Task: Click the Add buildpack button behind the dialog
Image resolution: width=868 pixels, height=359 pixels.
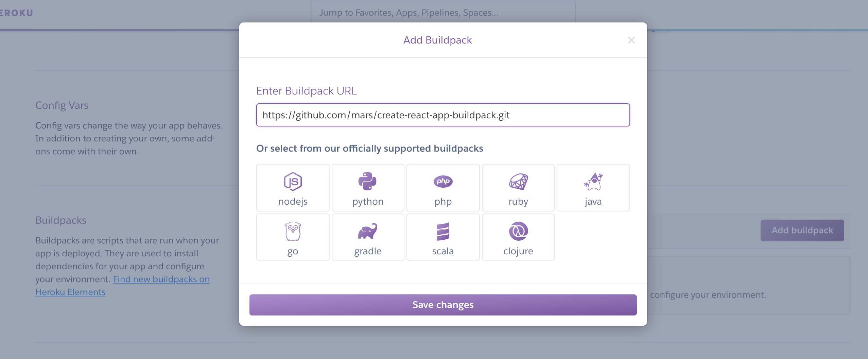Action: [x=802, y=230]
